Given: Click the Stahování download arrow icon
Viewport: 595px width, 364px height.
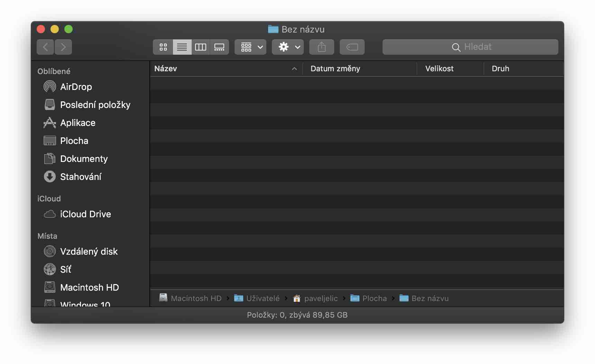Looking at the screenshot, I should click(50, 176).
